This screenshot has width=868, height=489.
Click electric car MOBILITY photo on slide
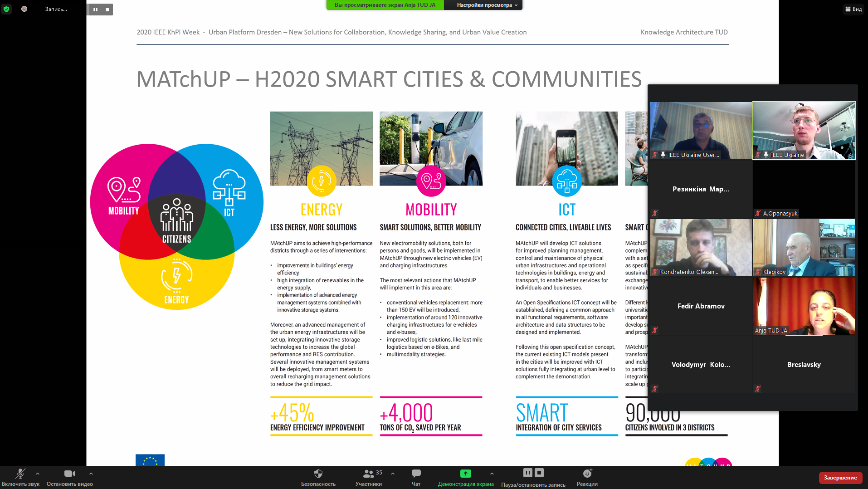pos(431,148)
